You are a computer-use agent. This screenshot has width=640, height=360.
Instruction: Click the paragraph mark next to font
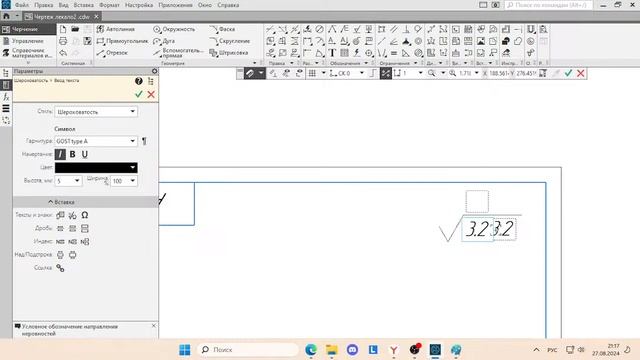click(x=144, y=141)
